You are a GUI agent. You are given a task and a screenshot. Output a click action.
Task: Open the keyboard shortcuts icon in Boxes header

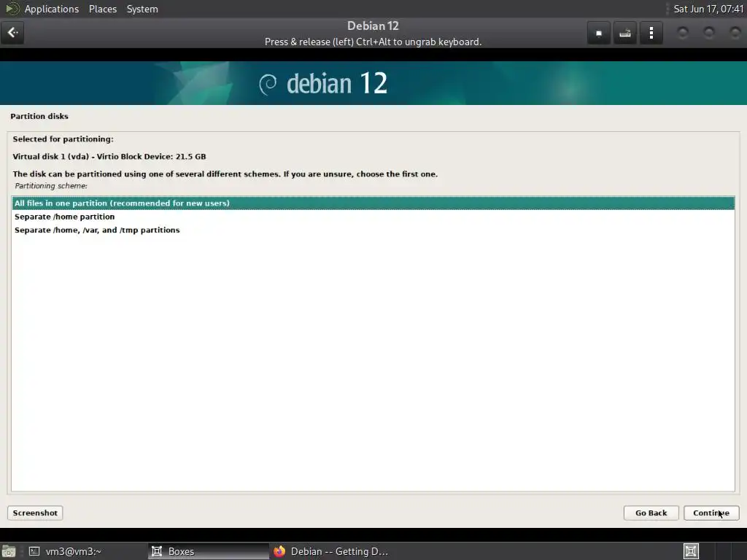tap(625, 33)
